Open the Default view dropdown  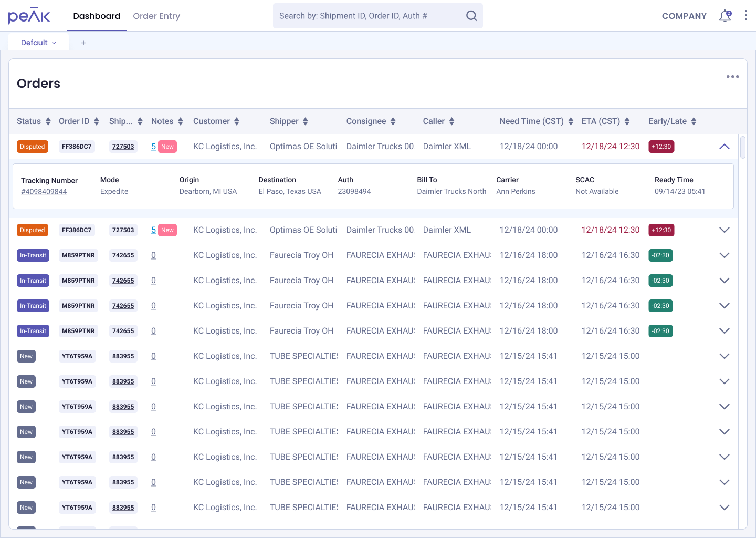point(38,43)
